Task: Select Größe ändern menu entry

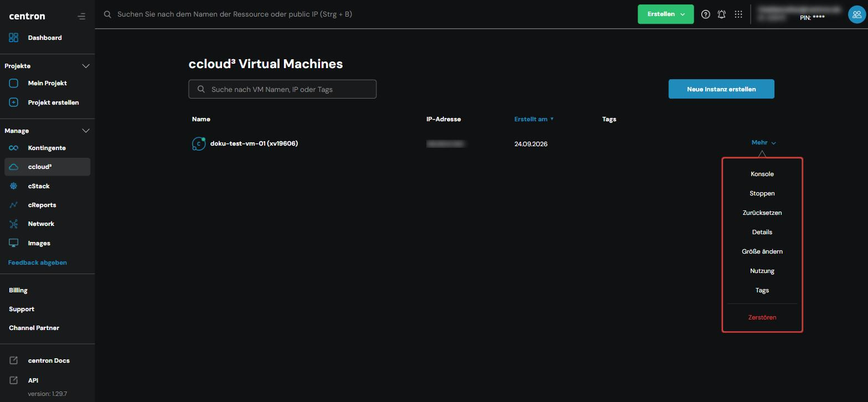Action: pyautogui.click(x=762, y=251)
